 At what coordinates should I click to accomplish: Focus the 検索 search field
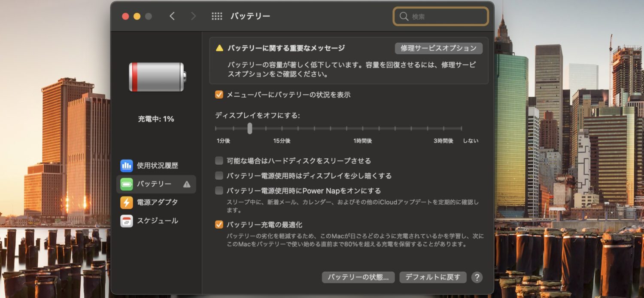pos(441,16)
